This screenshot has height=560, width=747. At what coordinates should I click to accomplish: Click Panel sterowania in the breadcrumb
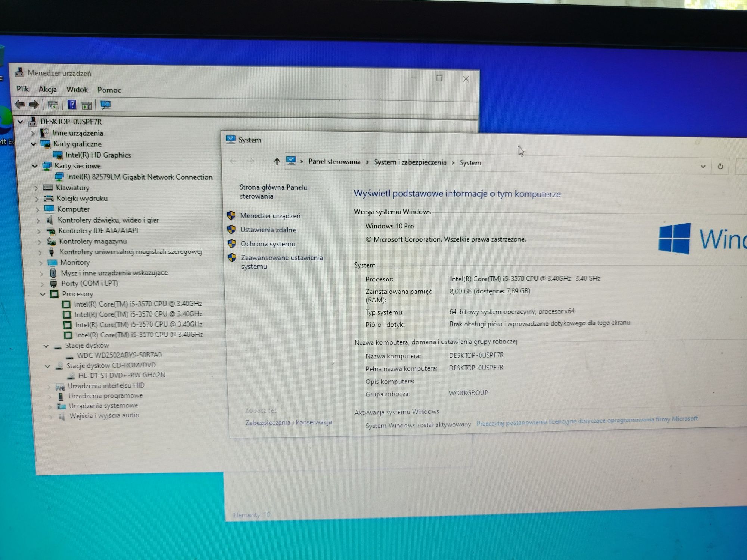[334, 162]
